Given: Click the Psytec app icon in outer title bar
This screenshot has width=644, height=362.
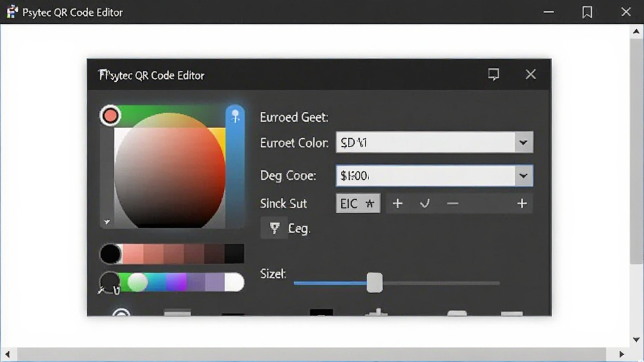Looking at the screenshot, I should 13,12.
